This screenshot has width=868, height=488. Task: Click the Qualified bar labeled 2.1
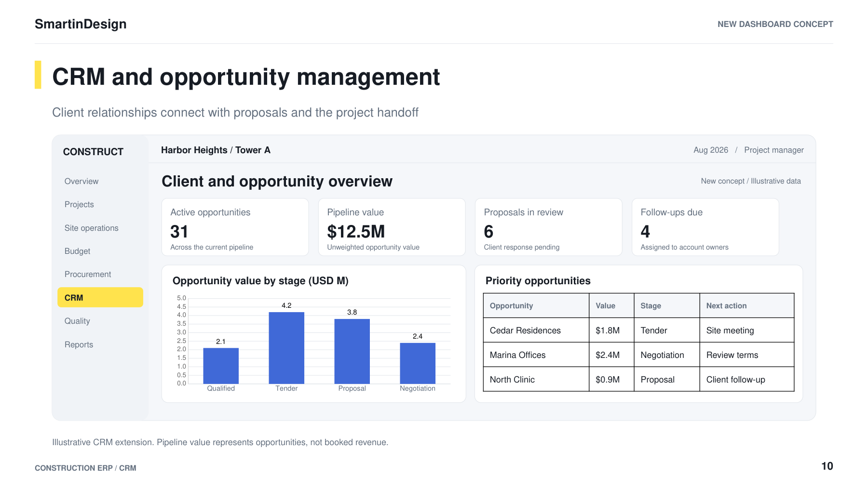pyautogui.click(x=221, y=366)
